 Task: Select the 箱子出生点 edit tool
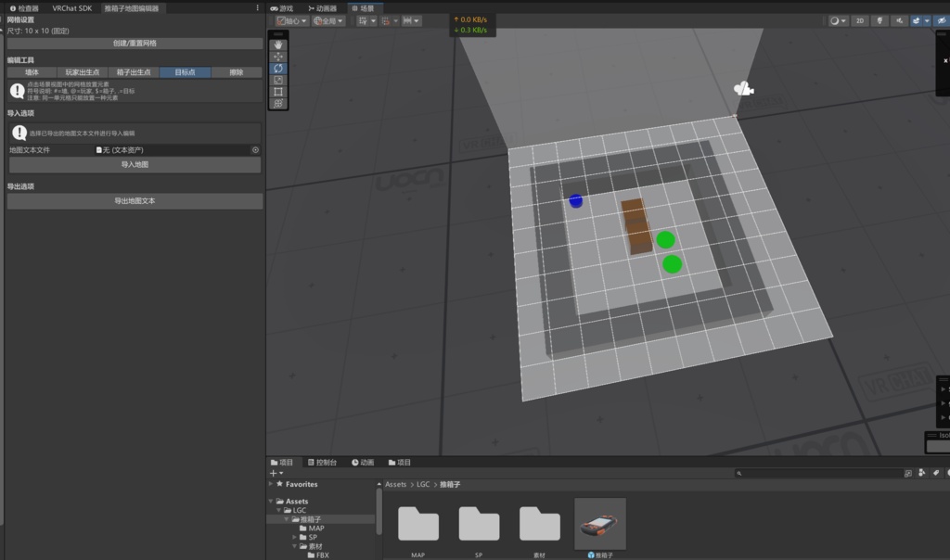134,72
